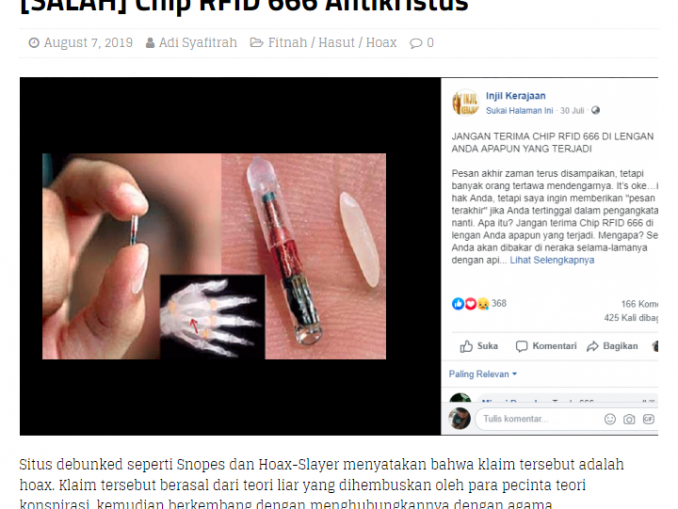Open the Fitnah / Hasut / Hoax category
The height and width of the screenshot is (509, 678).
[332, 42]
